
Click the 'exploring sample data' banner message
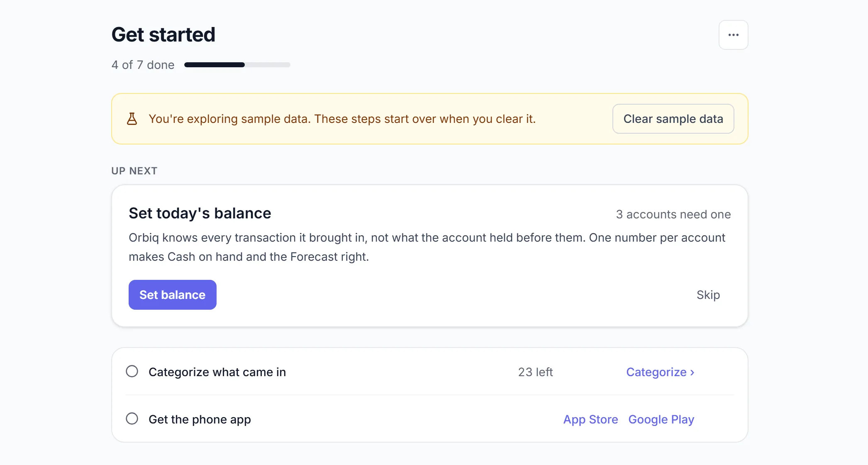(342, 119)
